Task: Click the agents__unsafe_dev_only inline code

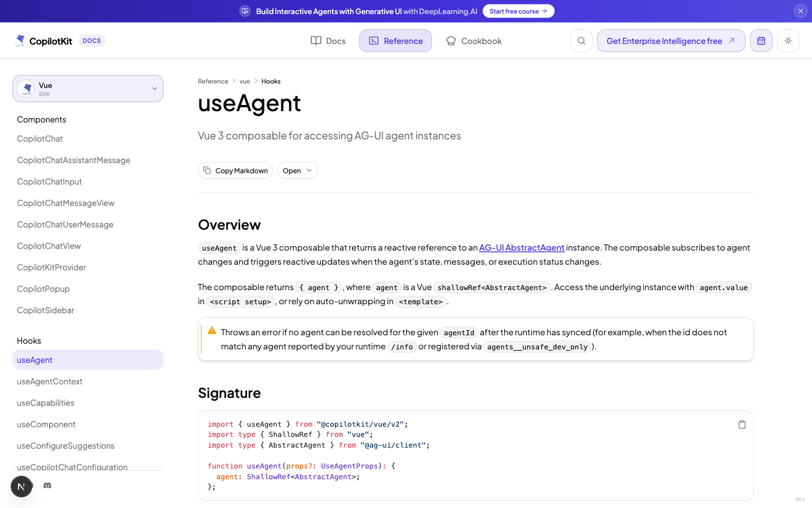Action: coord(537,347)
